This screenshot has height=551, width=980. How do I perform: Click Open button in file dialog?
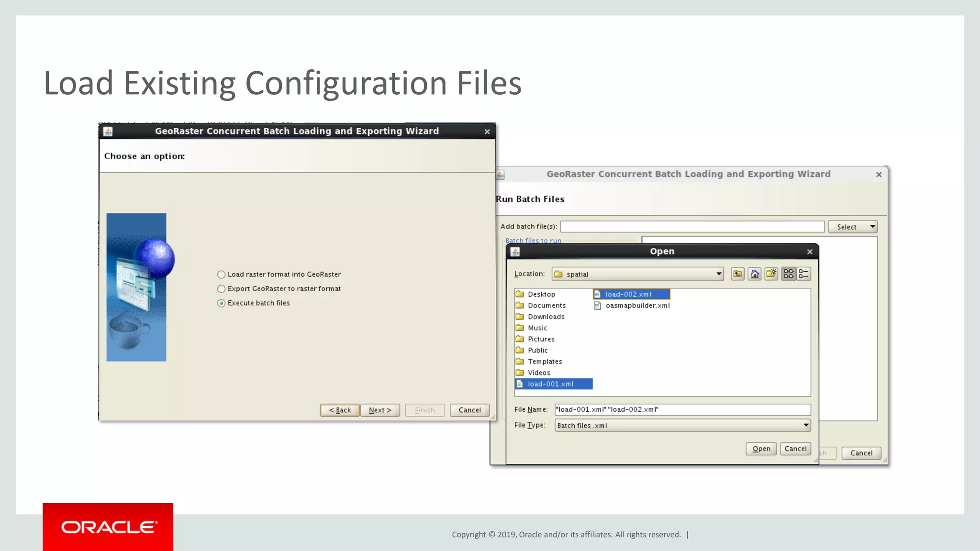(761, 449)
